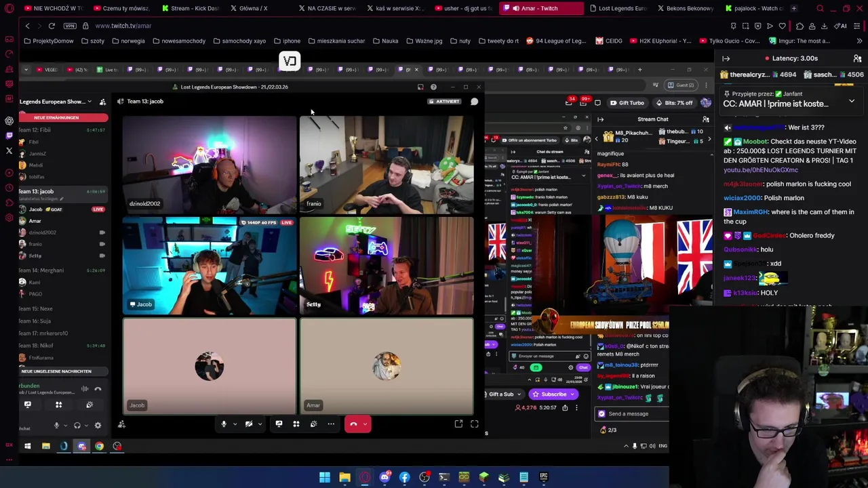The width and height of the screenshot is (868, 488).
Task: Disconnect via voice panel hang-up icon
Action: point(98,389)
